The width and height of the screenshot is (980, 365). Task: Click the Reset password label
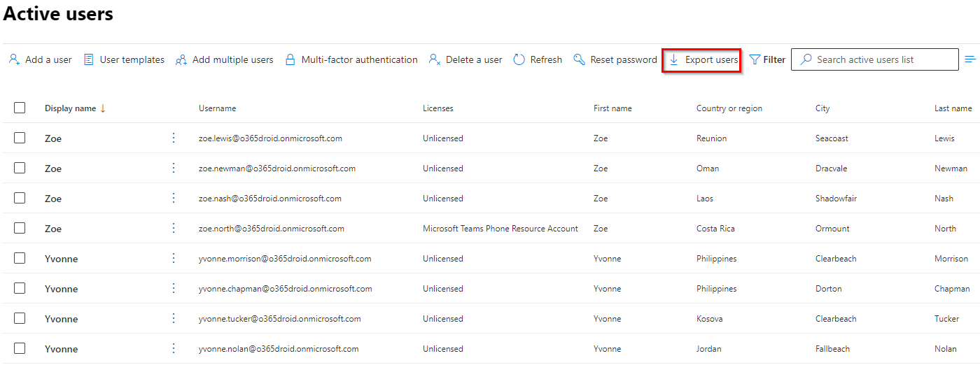624,59
